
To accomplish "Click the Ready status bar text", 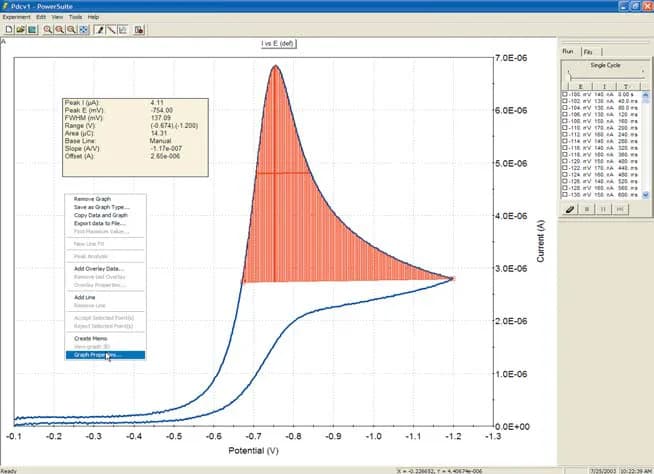I will (x=9, y=471).
